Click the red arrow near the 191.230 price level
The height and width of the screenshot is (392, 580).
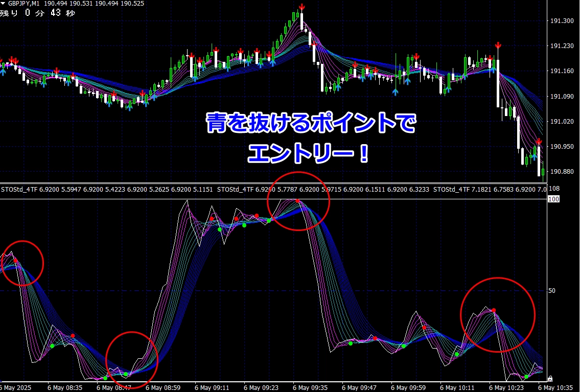pos(498,45)
